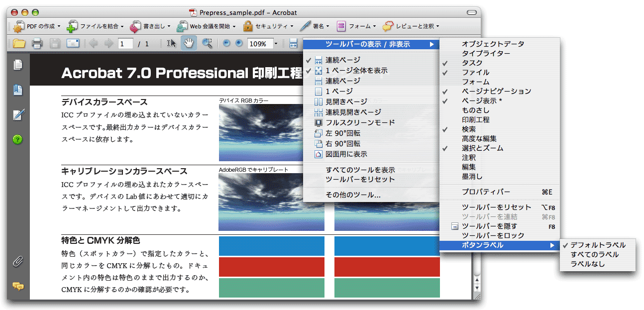Uncheck the ファイル toolbar entry
Viewport: 644px width, 310px height.
[500, 72]
